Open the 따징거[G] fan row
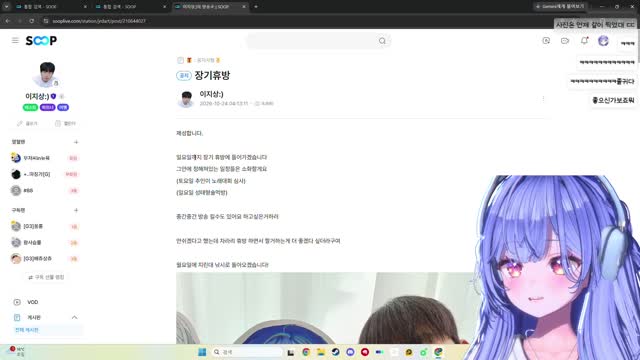 pyautogui.click(x=45, y=174)
